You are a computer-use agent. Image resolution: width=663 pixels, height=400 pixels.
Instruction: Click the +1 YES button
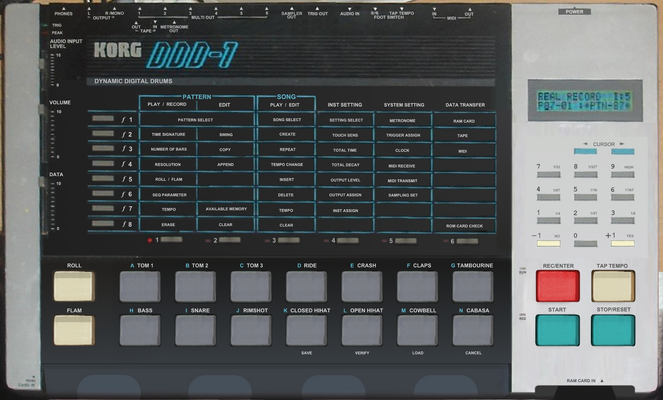(622, 244)
